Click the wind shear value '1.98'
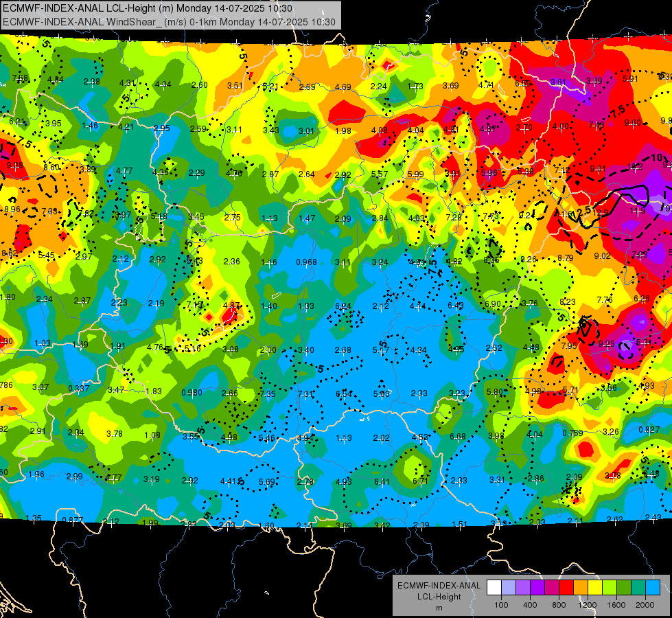The image size is (672, 618). [343, 130]
